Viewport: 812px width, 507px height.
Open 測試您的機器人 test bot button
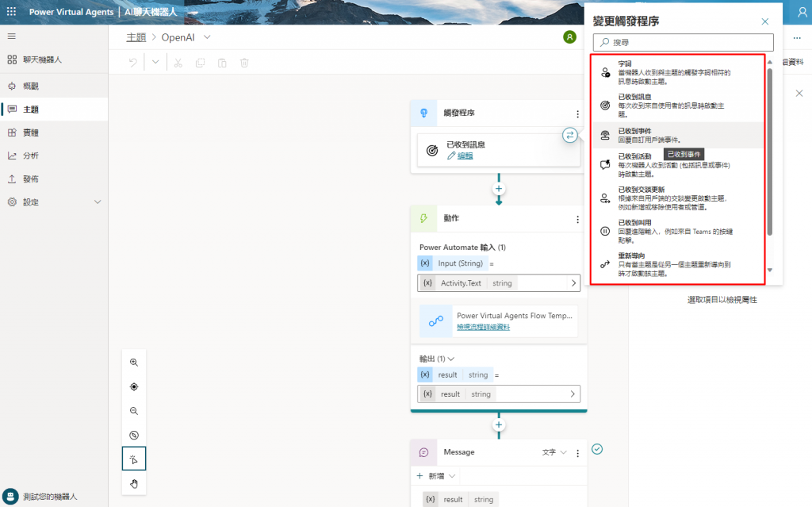point(40,497)
